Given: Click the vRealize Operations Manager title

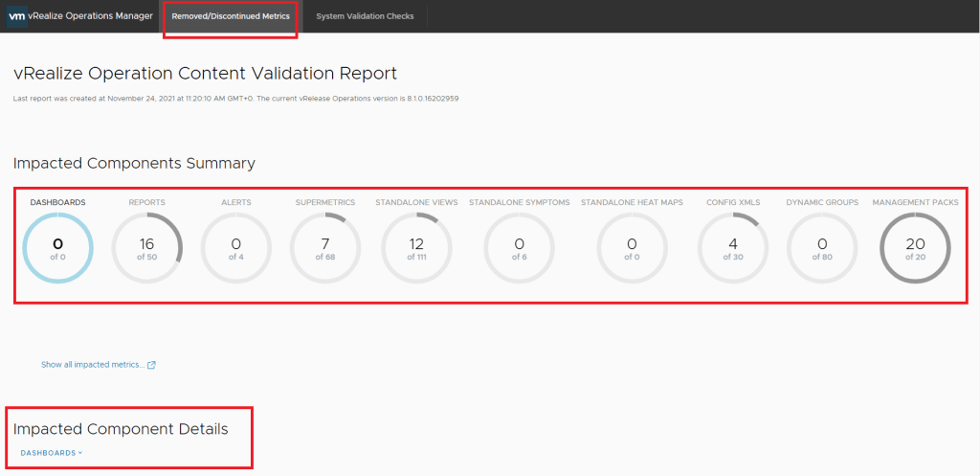Looking at the screenshot, I should (x=93, y=16).
